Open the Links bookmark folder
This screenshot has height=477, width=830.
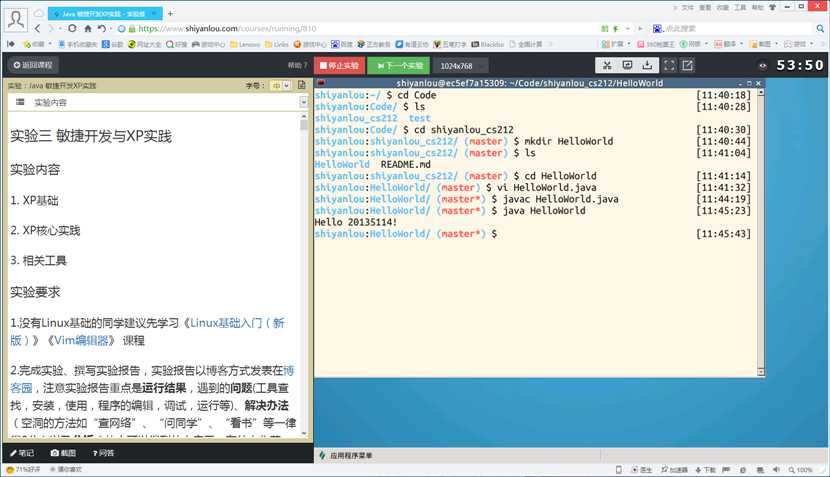click(x=277, y=44)
